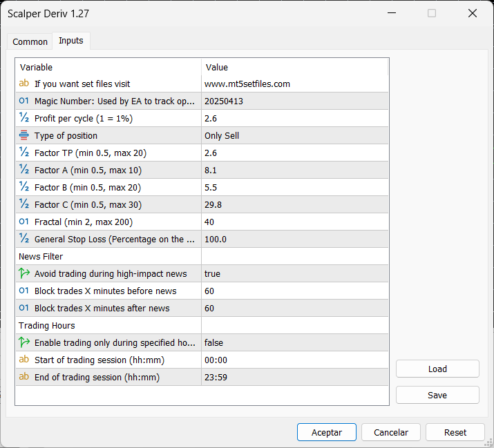Screen dimensions: 494x448
Task: Click the double icon beside Factor A
Action: pos(24,170)
